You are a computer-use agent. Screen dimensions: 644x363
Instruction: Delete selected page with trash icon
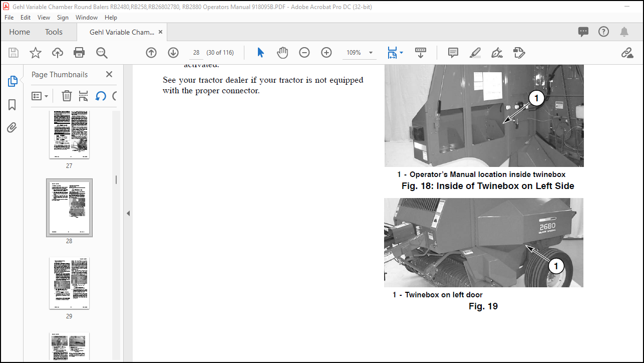[67, 96]
